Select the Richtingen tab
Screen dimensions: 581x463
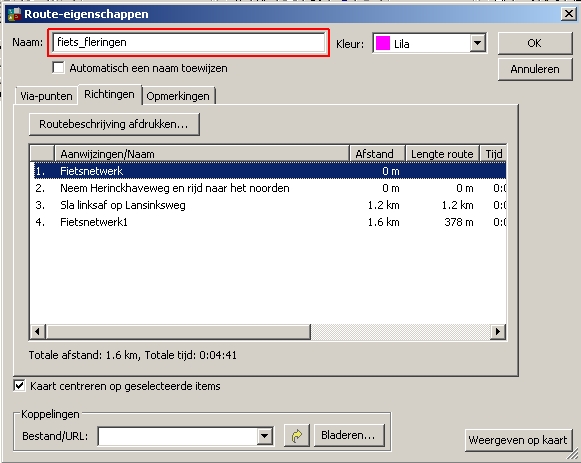[109, 94]
